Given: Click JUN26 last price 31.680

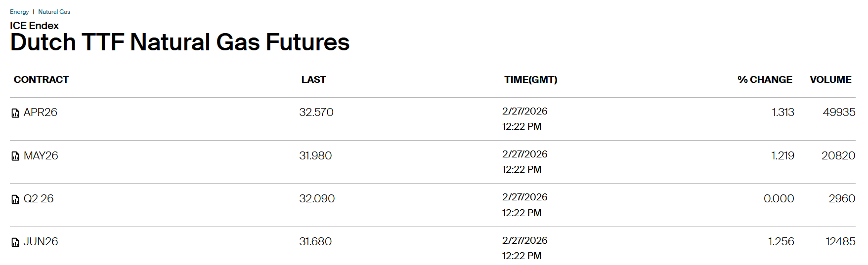Looking at the screenshot, I should coord(315,242).
